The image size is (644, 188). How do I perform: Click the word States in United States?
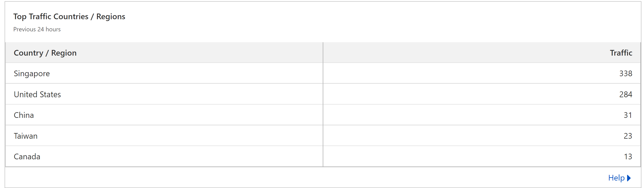pyautogui.click(x=50, y=94)
